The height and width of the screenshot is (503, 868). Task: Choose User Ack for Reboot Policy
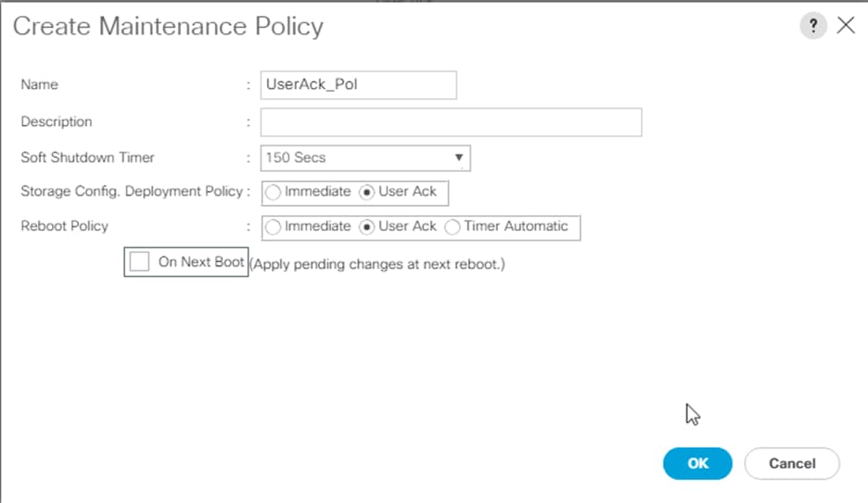[x=366, y=227]
